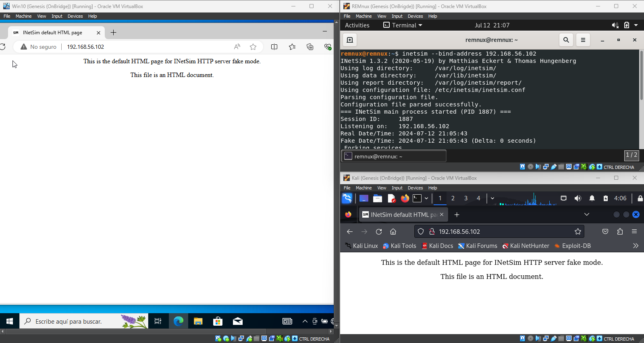Add page to Edge favorites with star icon
644x343 pixels.
253,47
